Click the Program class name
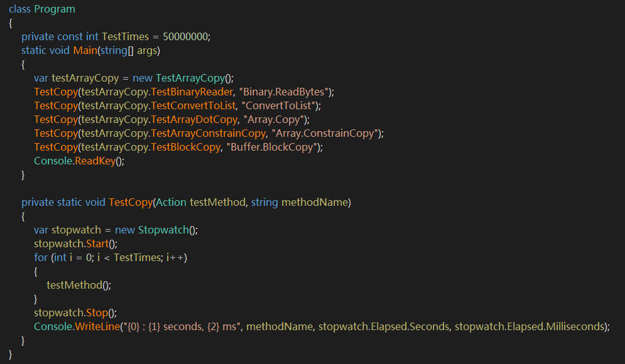 tap(55, 9)
